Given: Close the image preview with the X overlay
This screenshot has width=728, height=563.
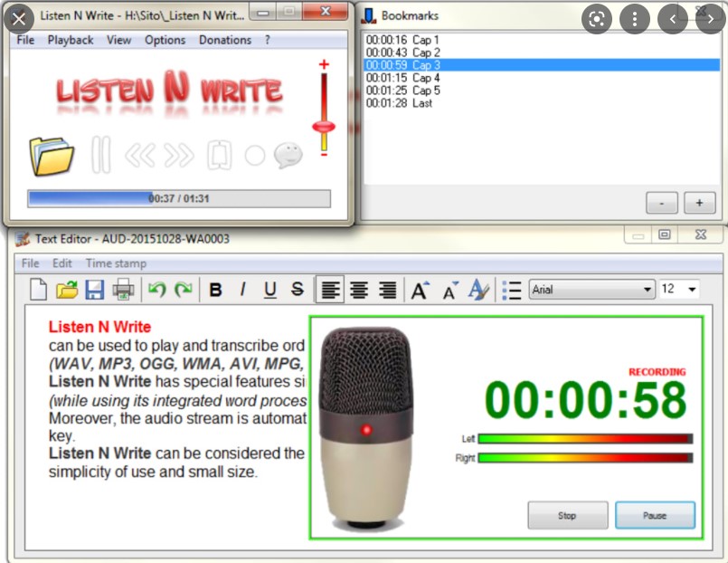Looking at the screenshot, I should 19,19.
